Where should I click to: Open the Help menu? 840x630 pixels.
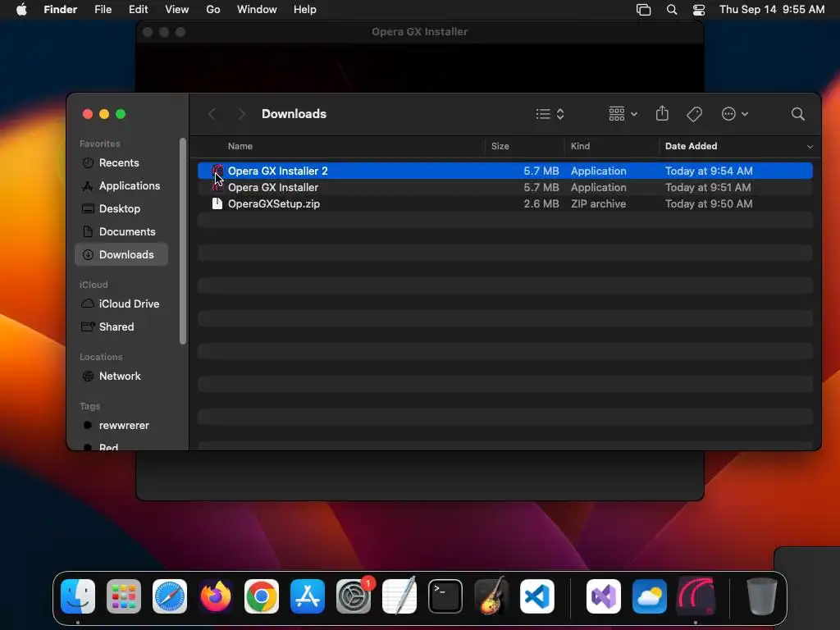(305, 10)
